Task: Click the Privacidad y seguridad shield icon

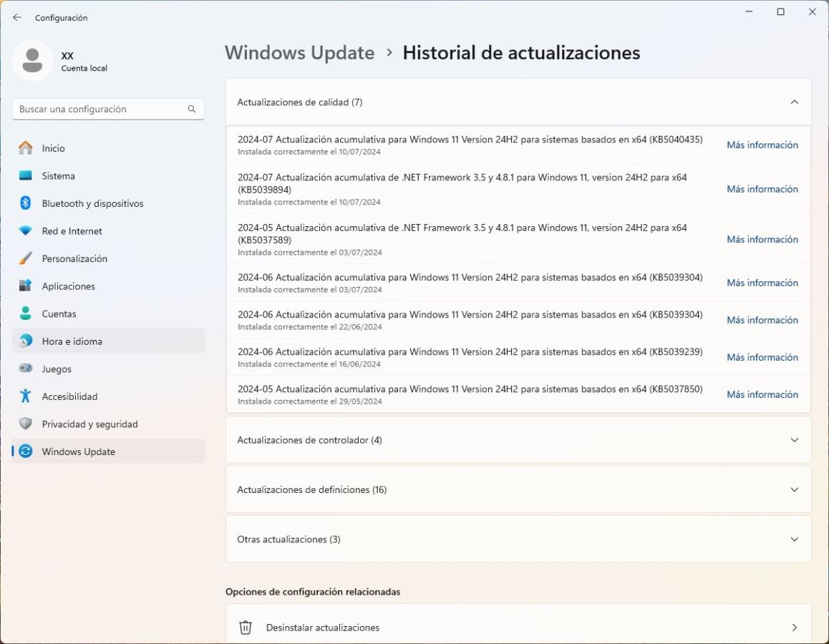Action: pos(25,424)
